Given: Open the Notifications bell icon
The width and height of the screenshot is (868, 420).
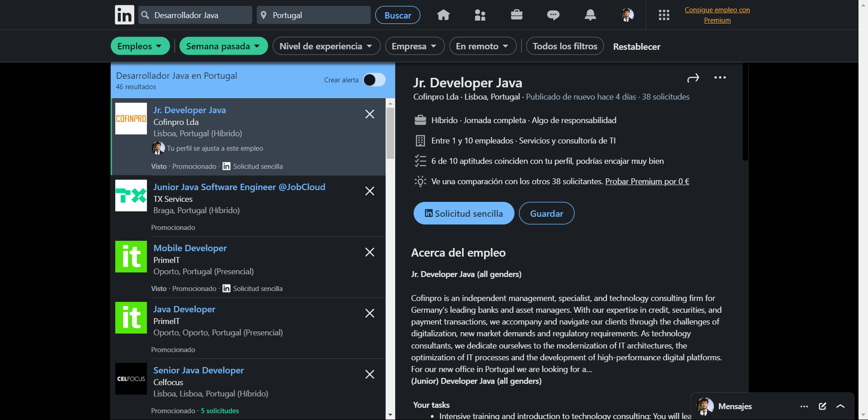Looking at the screenshot, I should [590, 15].
